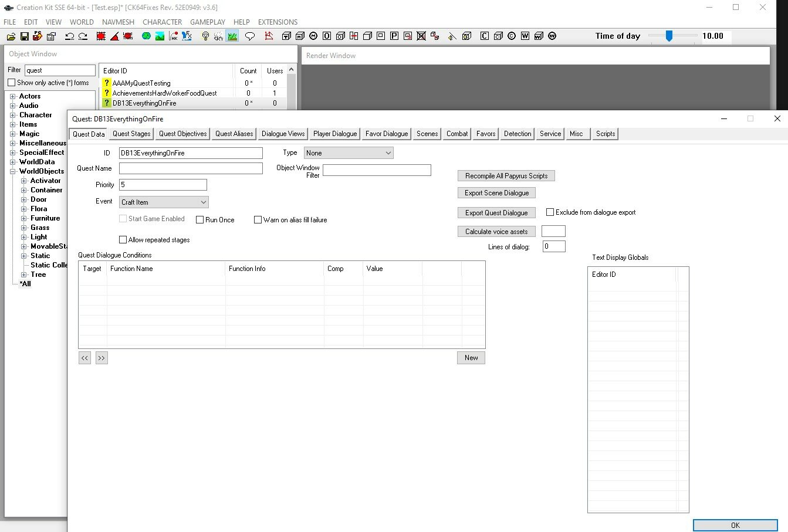
Task: Confirm quest dialog with OK
Action: tap(735, 526)
